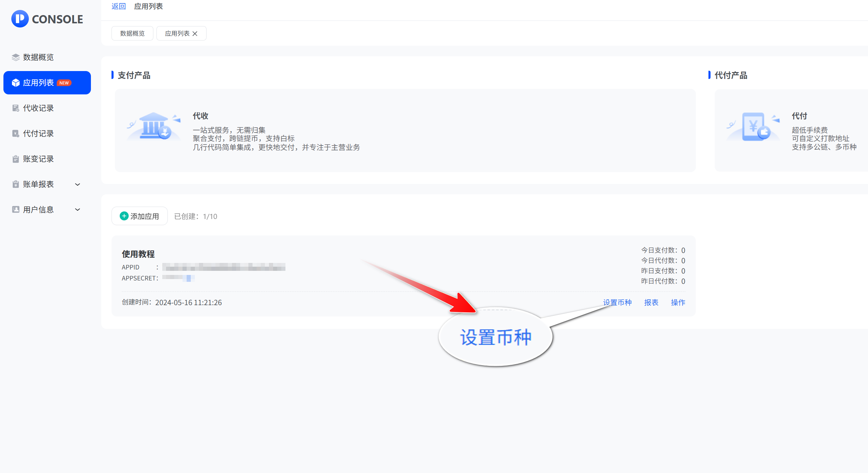
Task: Expand the 用户信息 submenu chevron
Action: [x=78, y=209]
